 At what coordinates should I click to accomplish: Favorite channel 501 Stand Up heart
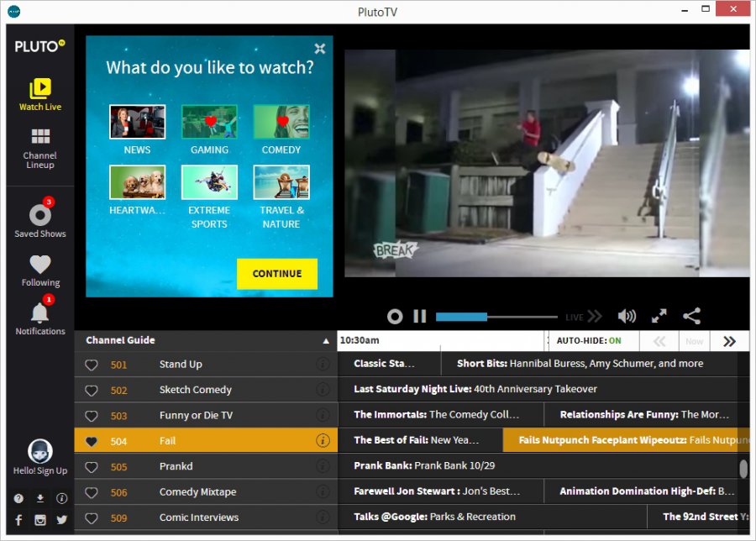(92, 365)
